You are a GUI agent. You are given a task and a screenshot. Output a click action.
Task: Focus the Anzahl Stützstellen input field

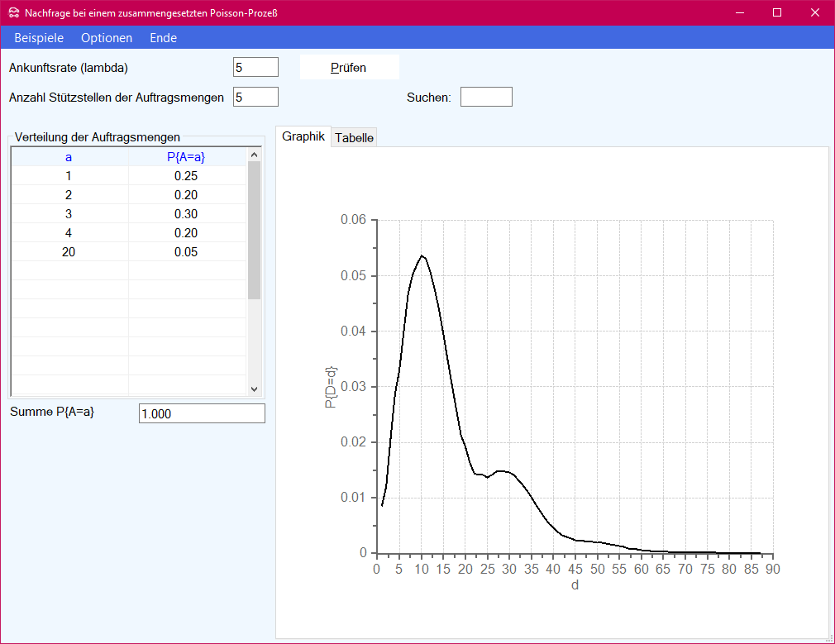[255, 97]
